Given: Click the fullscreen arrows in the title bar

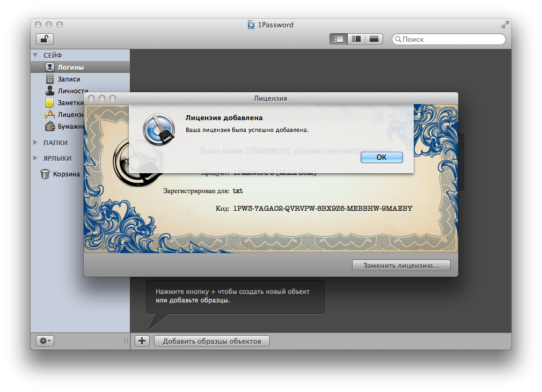Looking at the screenshot, I should [x=505, y=25].
